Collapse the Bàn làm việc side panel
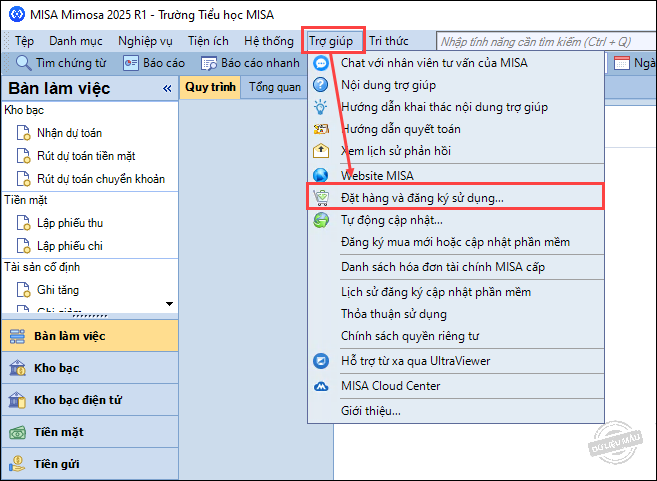This screenshot has width=657, height=481. click(x=167, y=88)
